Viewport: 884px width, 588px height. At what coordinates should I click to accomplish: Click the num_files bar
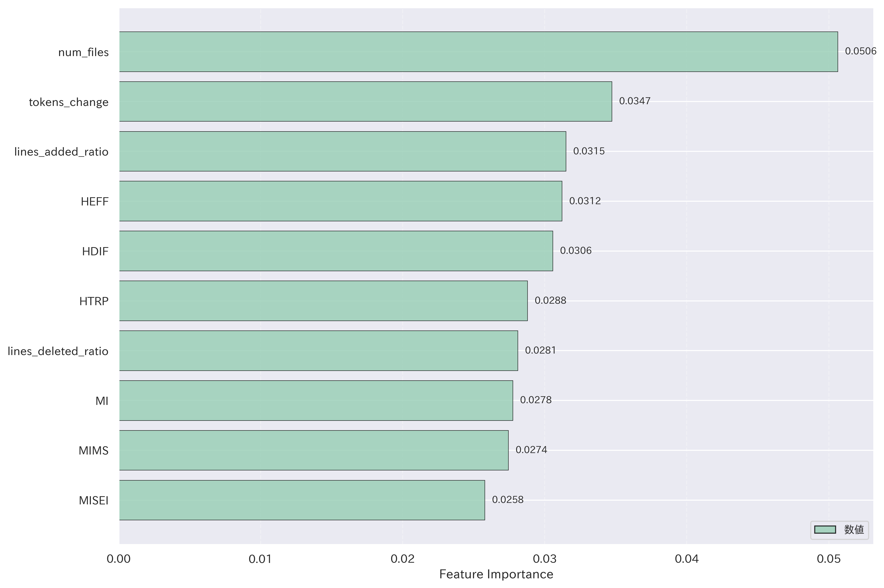pos(478,52)
